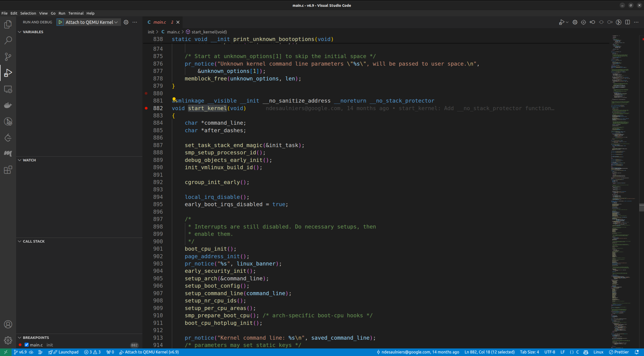Open the Accounts menu icon
This screenshot has height=356, width=644.
tap(8, 324)
